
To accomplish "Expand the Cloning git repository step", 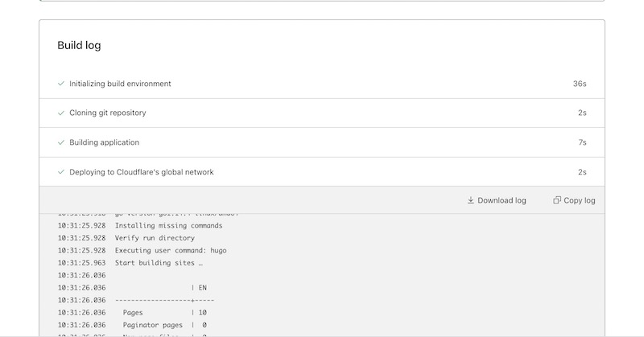I will 321,113.
